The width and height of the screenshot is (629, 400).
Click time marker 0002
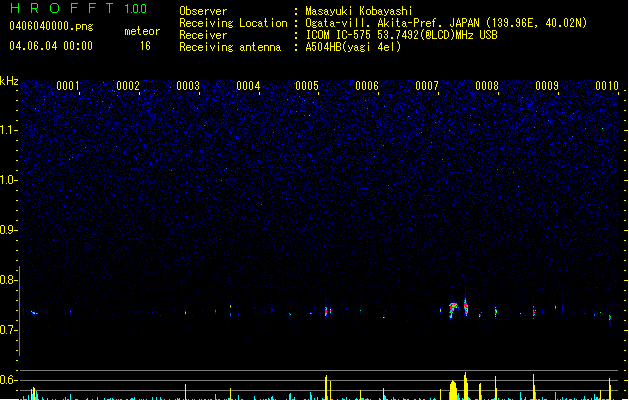click(x=128, y=85)
